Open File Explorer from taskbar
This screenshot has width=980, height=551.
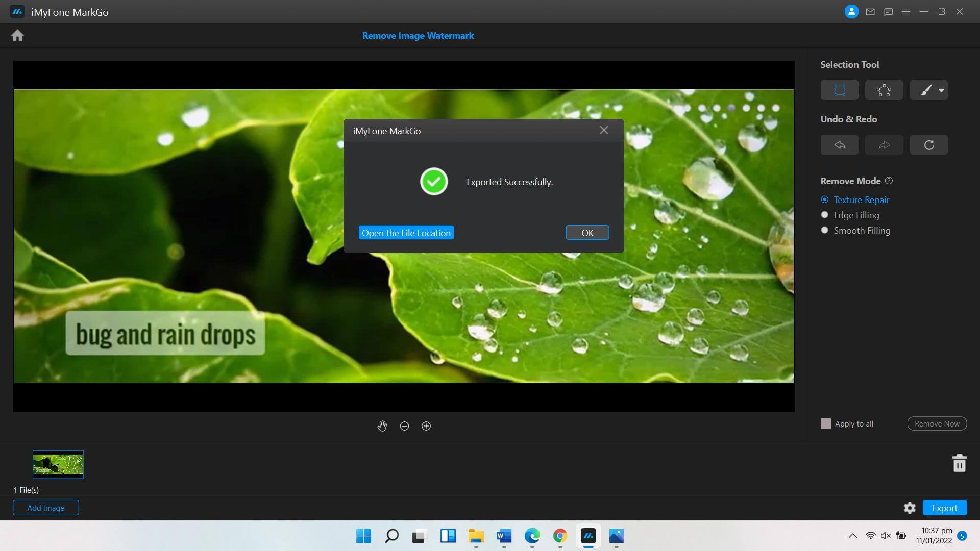coord(476,536)
